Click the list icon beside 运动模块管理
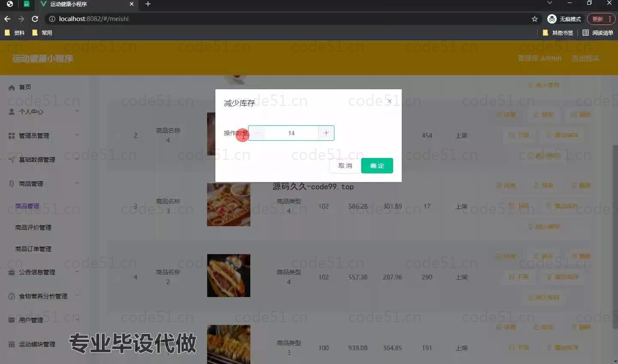 [12, 344]
